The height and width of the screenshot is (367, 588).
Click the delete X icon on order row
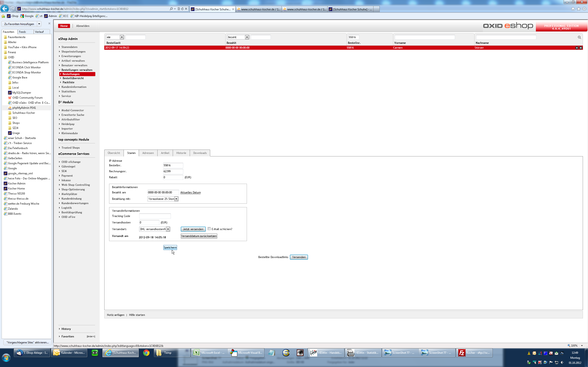581,48
